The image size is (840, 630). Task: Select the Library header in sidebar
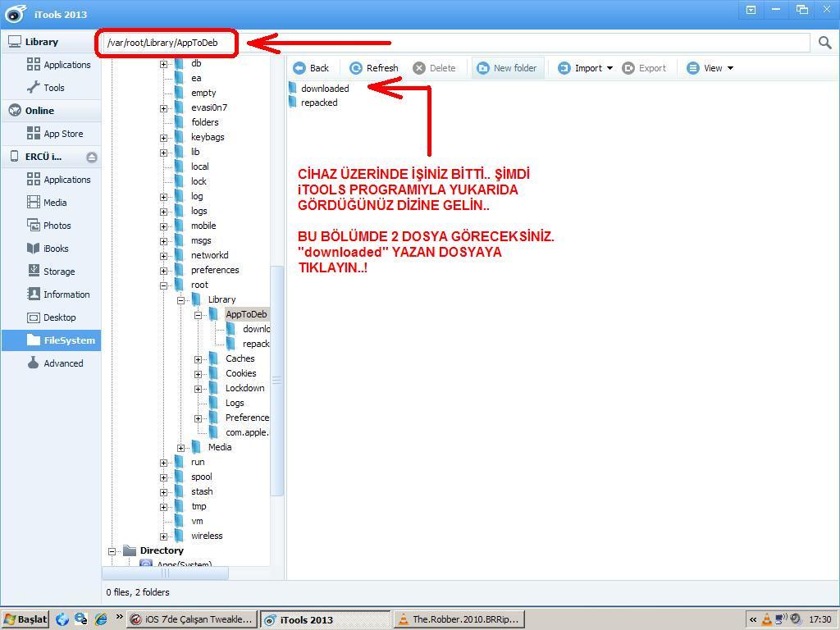click(x=51, y=42)
